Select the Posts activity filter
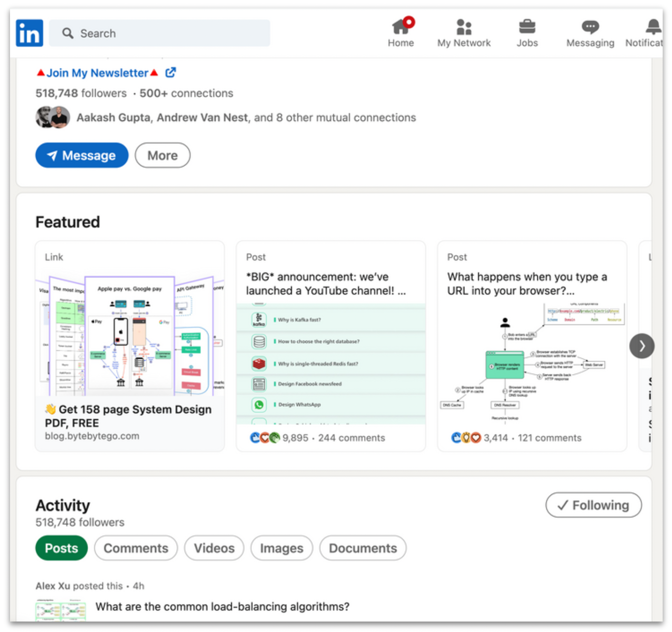Image resolution: width=672 pixels, height=632 pixels. point(61,548)
